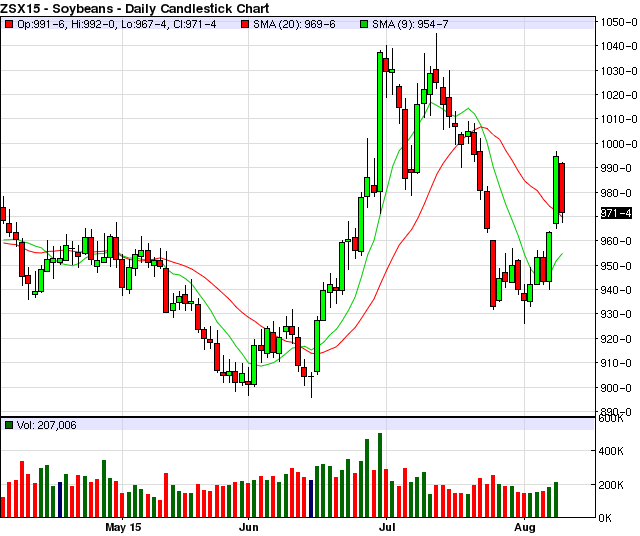Click the 'Vol: 207,006' volume label

coord(47,425)
